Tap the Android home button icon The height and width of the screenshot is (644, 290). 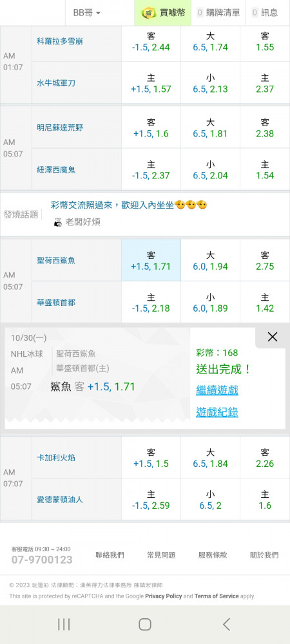coord(144,624)
